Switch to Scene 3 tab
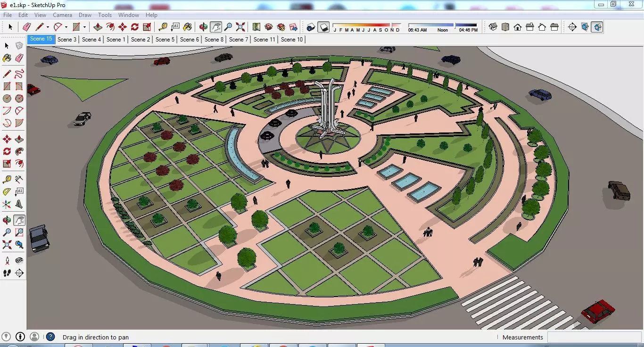The height and width of the screenshot is (347, 644). tap(67, 40)
